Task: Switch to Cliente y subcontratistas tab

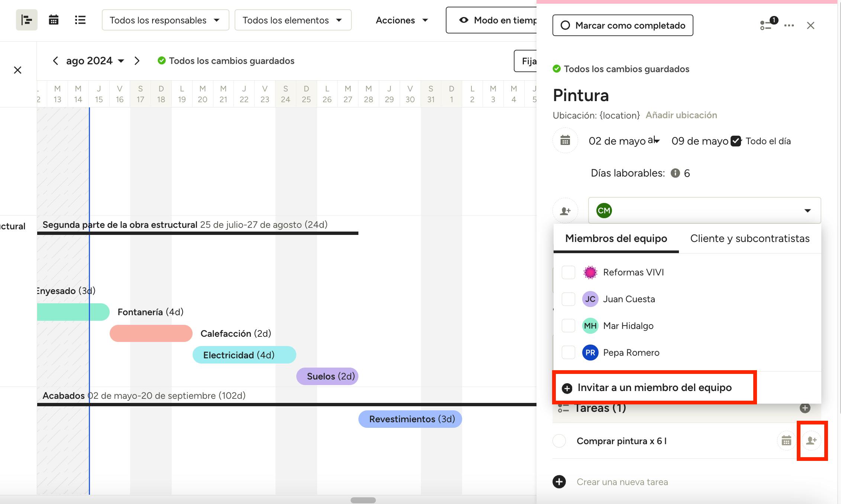Action: 750,239
